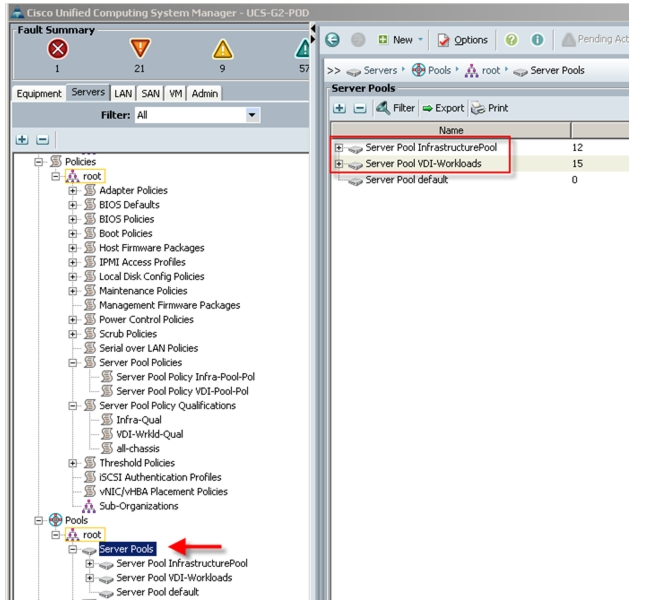Click the Boot Policies scroll icon
Screen dimensions: 649x603
point(90,233)
